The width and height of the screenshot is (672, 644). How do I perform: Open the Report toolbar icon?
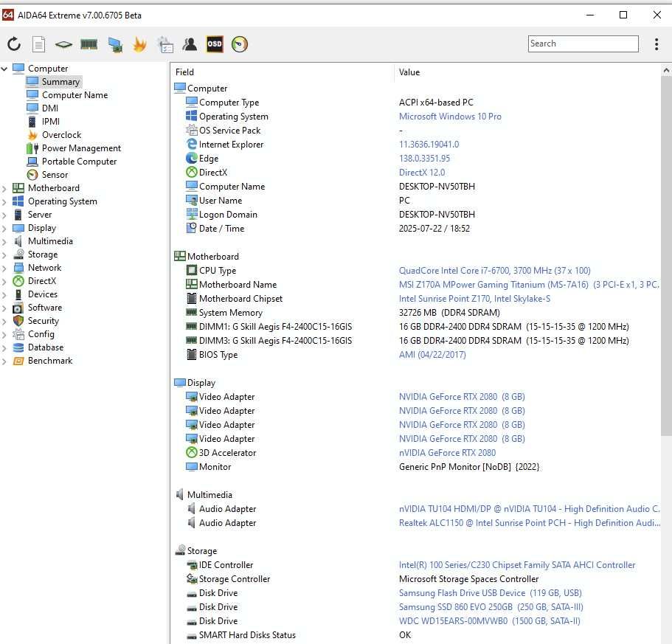(38, 44)
